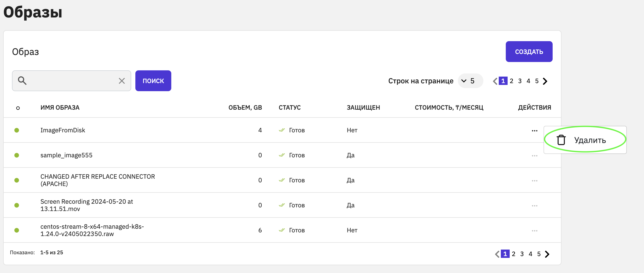Open actions menu for ImageFromDisk

534,131
